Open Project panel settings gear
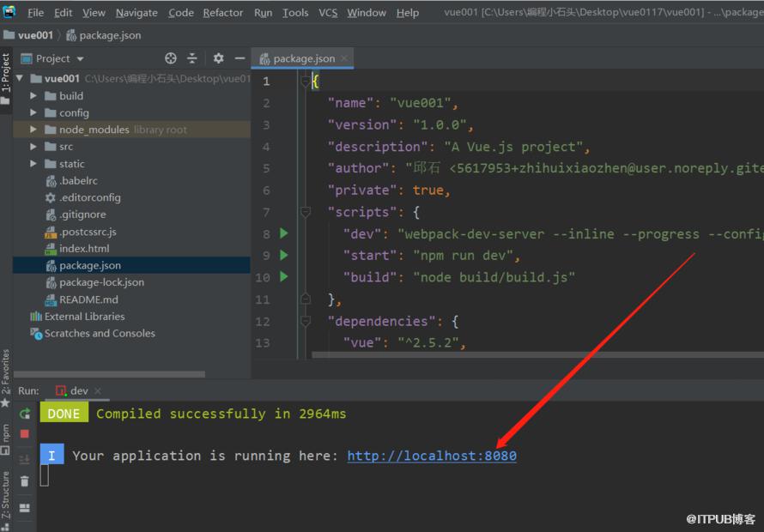The height and width of the screenshot is (532, 764). (218, 58)
